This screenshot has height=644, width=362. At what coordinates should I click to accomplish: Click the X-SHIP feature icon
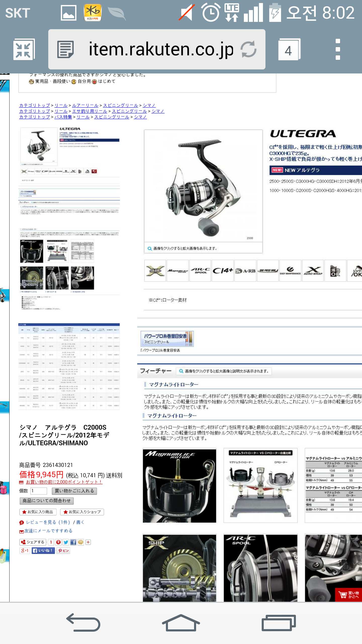click(x=155, y=270)
